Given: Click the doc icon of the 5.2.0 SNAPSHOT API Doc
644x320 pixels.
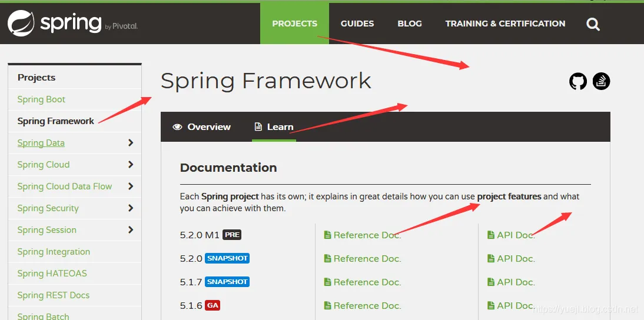Looking at the screenshot, I should [x=491, y=258].
